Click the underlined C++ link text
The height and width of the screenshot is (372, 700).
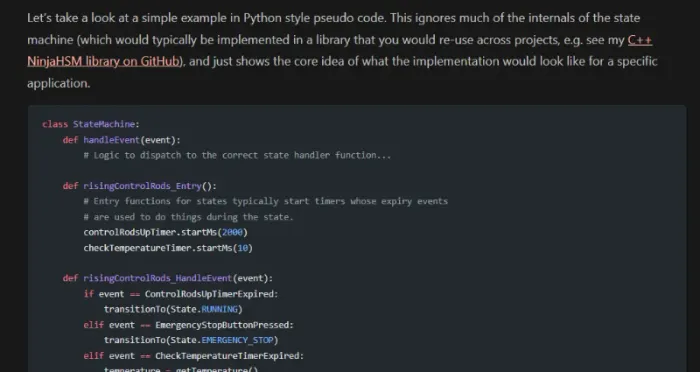[640, 40]
